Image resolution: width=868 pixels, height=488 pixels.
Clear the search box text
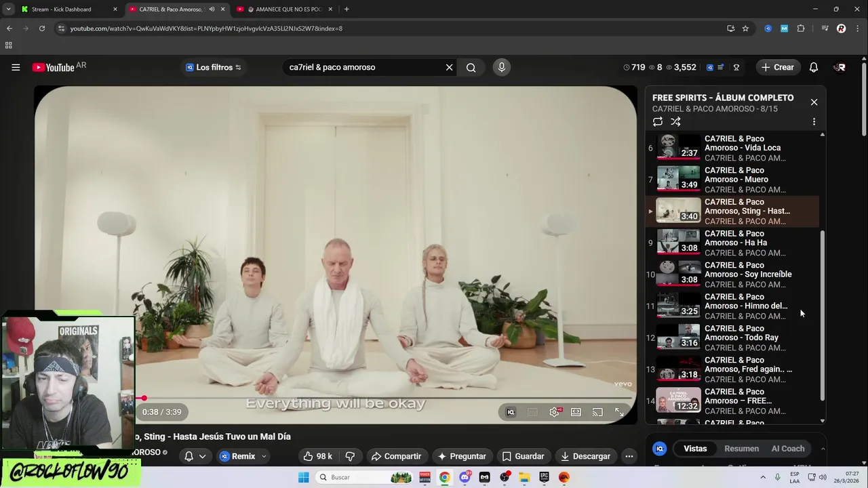449,67
